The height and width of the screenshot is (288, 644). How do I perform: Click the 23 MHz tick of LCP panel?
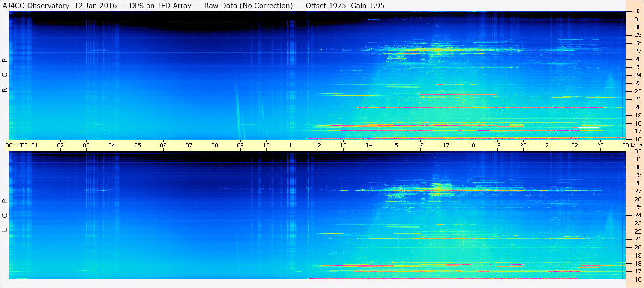637,223
